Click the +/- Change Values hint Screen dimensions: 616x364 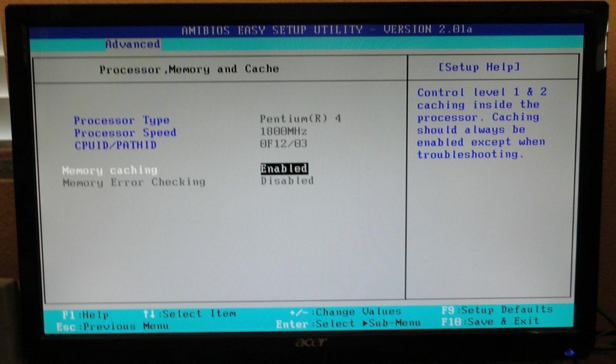coord(345,312)
